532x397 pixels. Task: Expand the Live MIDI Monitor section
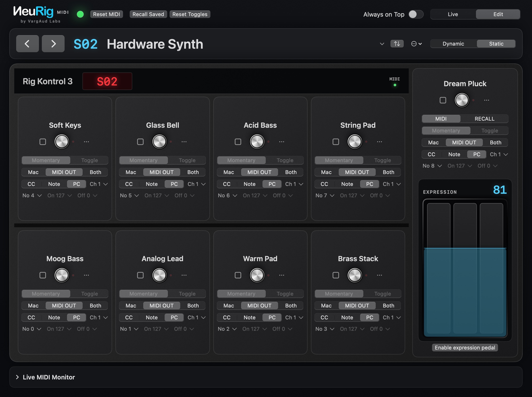point(17,377)
